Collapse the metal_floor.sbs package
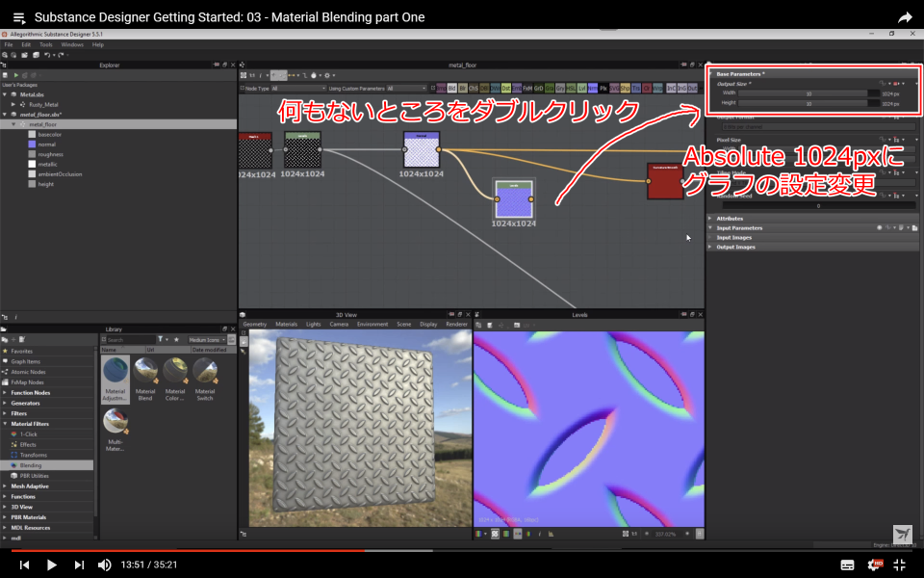Screen dimensions: 924x578 point(5,115)
